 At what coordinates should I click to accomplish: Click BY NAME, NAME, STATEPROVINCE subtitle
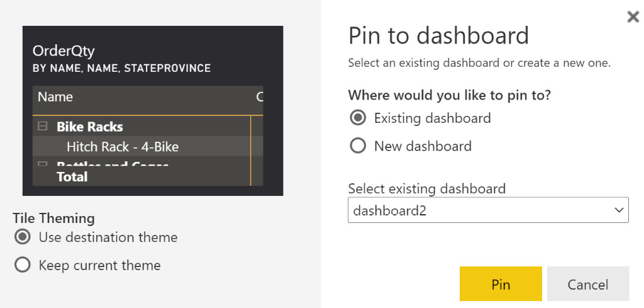(121, 68)
